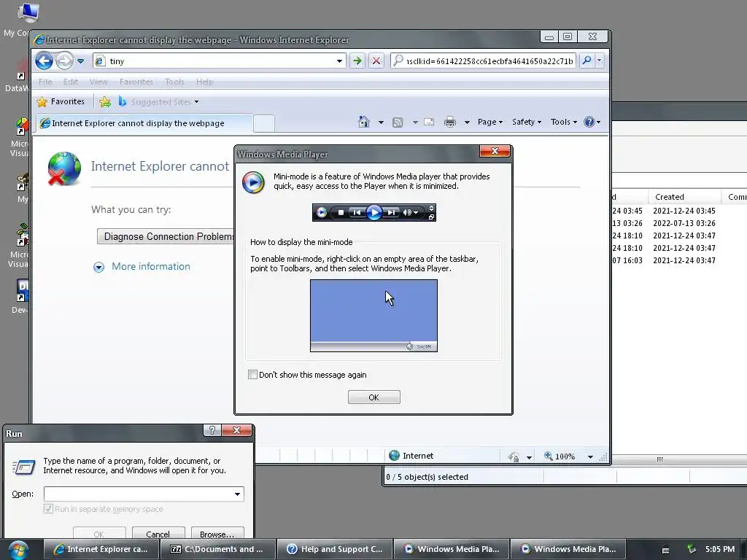Click the Run dialog help question mark
Image resolution: width=747 pixels, height=560 pixels.
coord(212,430)
